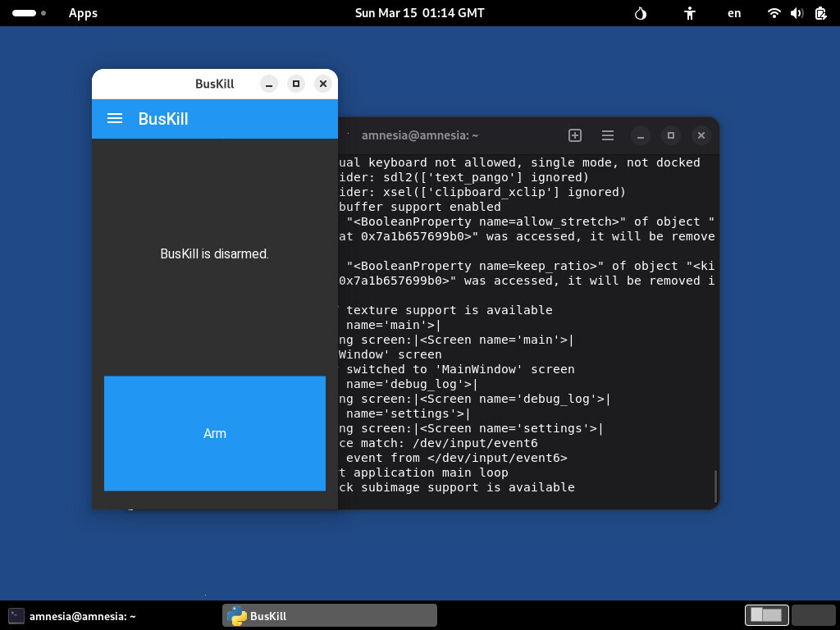840x630 pixels.
Task: Expand the 'en' keyboard layout selector
Action: (x=734, y=13)
